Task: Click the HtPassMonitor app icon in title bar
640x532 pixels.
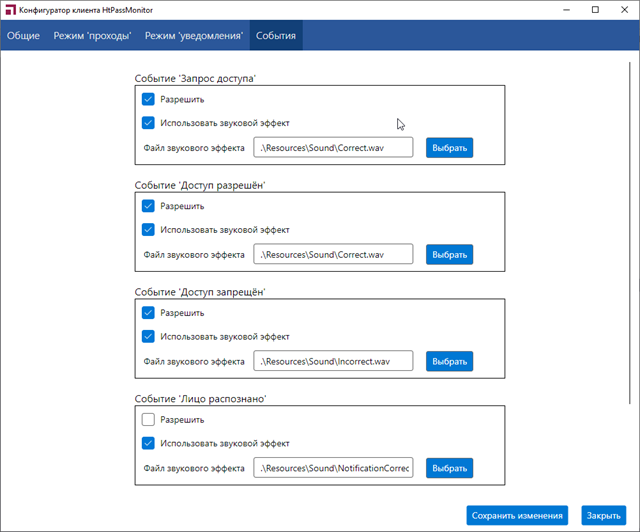Action: click(x=10, y=9)
